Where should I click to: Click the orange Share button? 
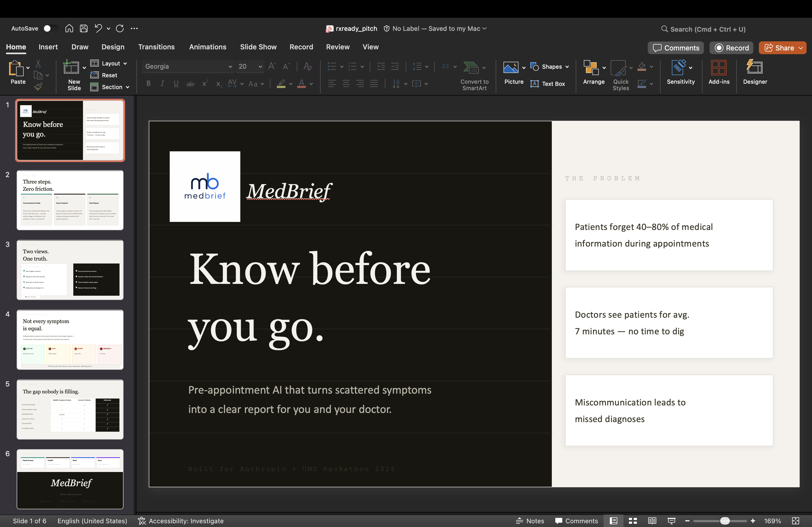(x=779, y=48)
